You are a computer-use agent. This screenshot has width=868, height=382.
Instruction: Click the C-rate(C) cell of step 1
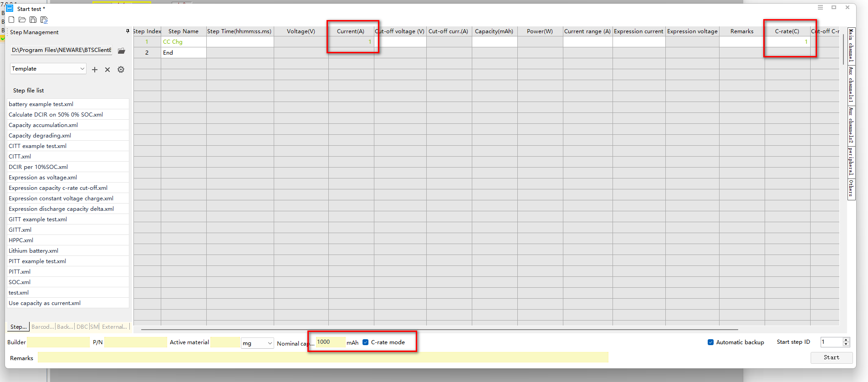787,42
